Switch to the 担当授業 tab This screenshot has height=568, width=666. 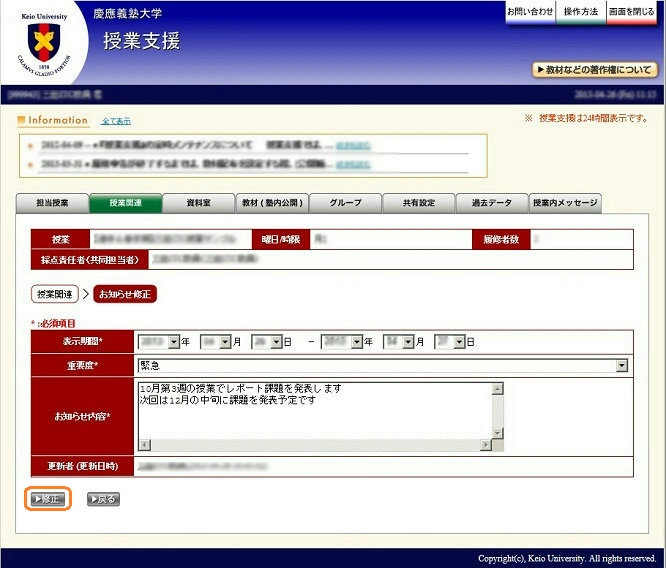tap(52, 203)
